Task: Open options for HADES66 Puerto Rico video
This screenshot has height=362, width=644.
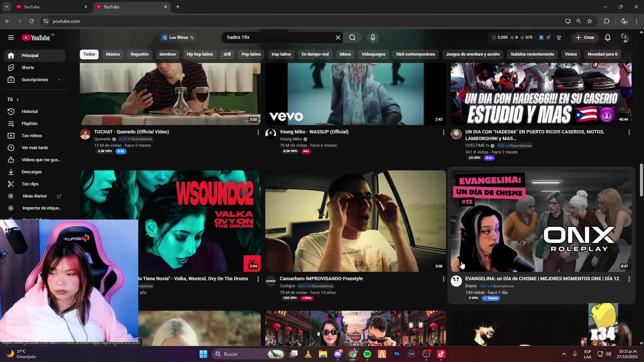Action: pos(629,132)
